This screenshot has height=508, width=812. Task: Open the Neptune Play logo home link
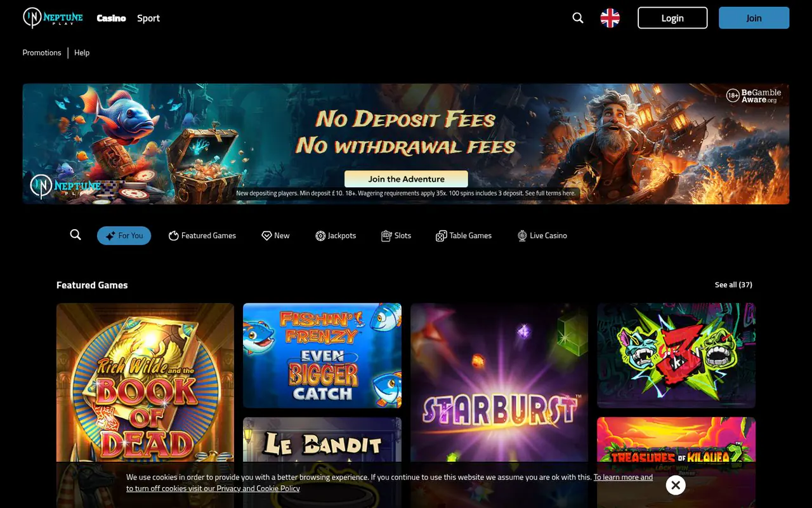(53, 18)
